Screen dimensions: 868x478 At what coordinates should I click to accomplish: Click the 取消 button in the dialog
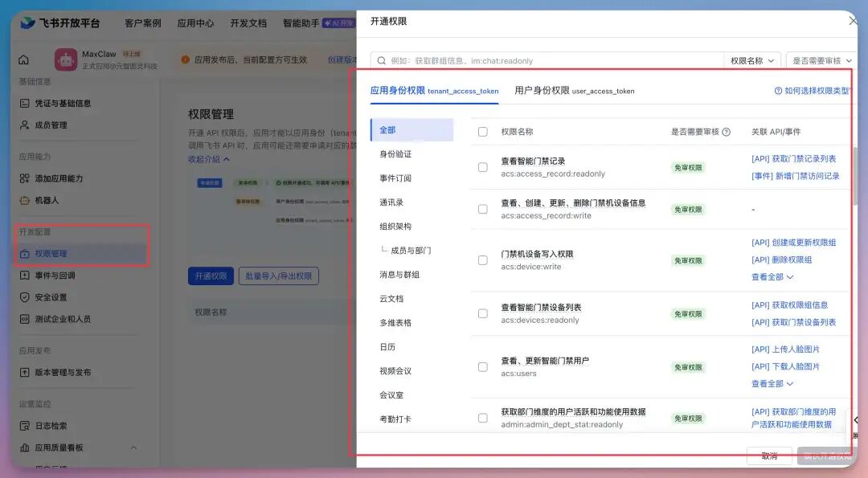pyautogui.click(x=769, y=456)
